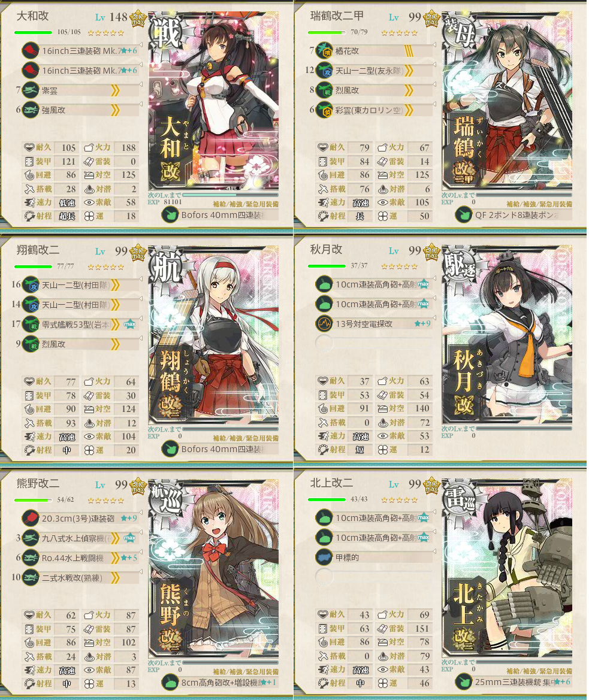This screenshot has width=589, height=700.
Task: Select the 彩雲(東カロリン空) recon plane icon
Action: 324,110
